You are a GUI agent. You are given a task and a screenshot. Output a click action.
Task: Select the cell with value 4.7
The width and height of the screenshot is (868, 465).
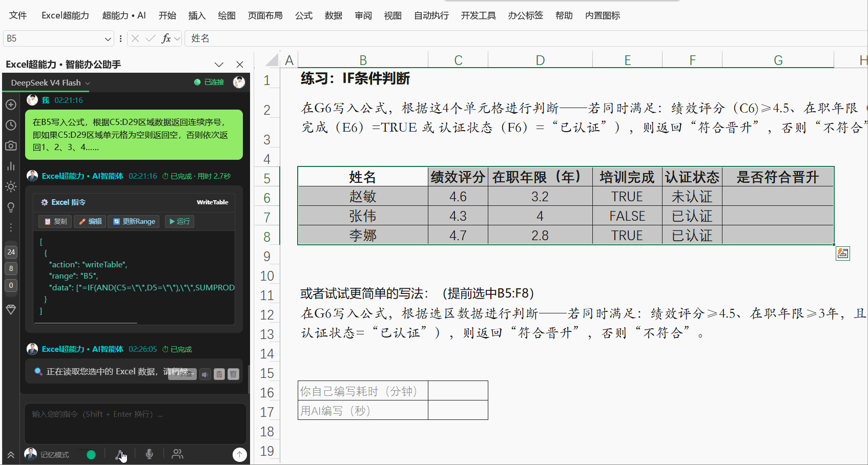458,236
